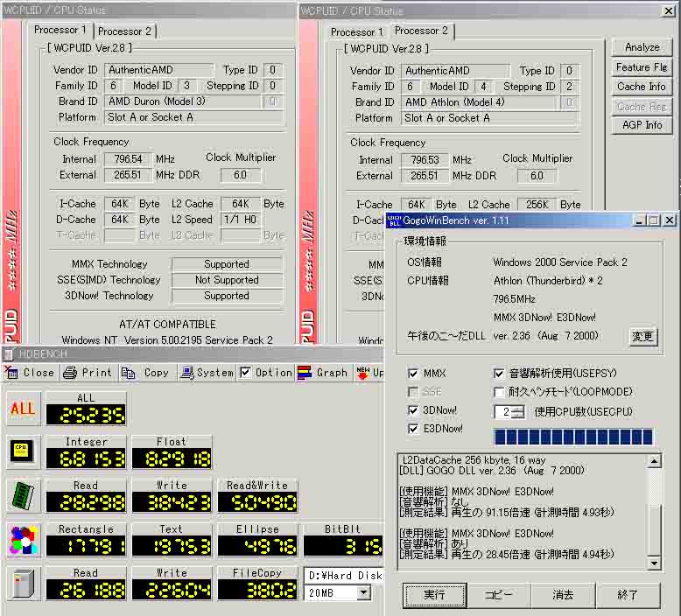Open System info from HDBENCH toolbar
Image resolution: width=681 pixels, height=616 pixels.
[x=207, y=373]
